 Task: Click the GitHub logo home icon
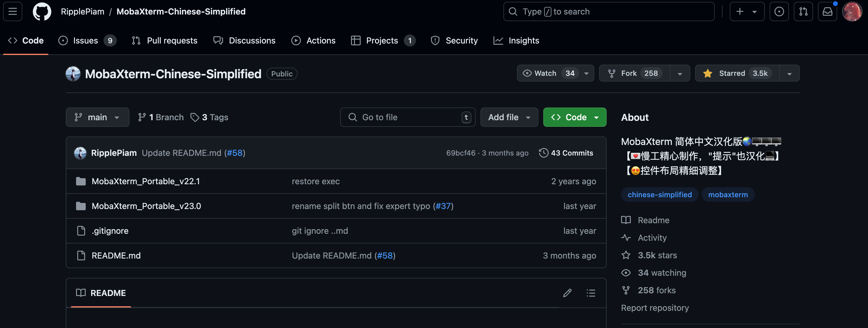(x=42, y=11)
